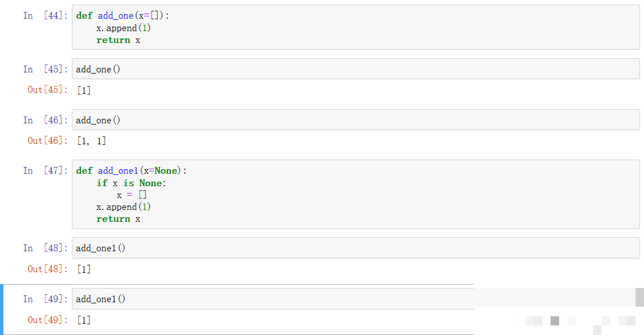Click the gray scrollbar thumb at right edge
Viewport: 644px width, 335px height.
coord(639,297)
